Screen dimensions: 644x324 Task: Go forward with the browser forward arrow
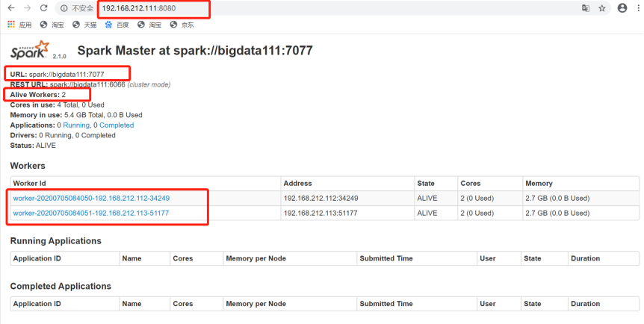[27, 8]
